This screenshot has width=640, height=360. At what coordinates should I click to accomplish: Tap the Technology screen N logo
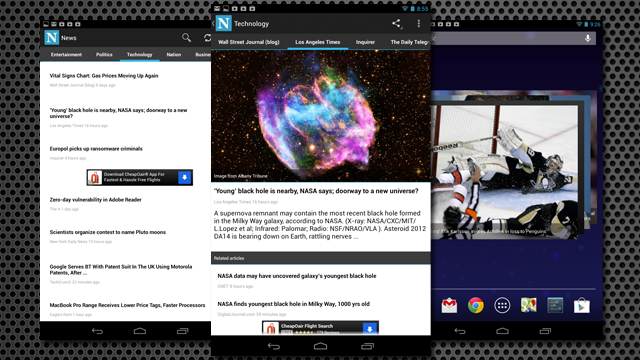(x=223, y=23)
